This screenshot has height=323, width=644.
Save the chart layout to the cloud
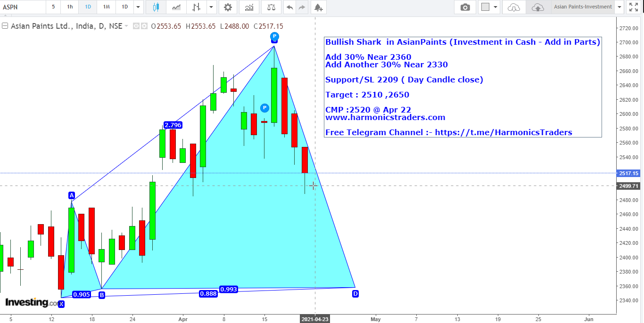[x=537, y=7]
